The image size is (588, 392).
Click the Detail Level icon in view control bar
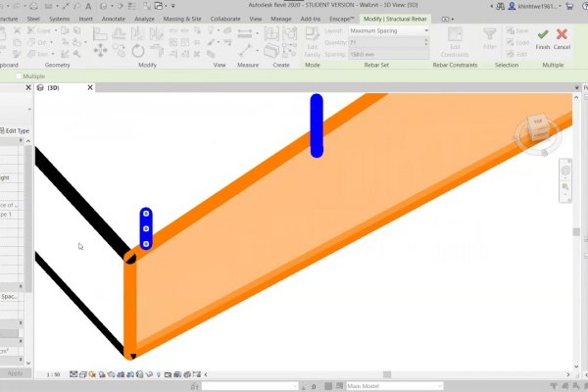[73, 374]
